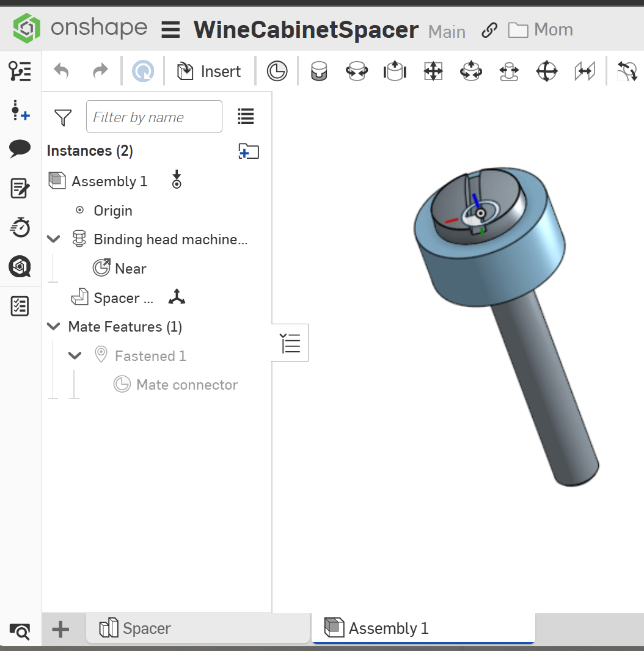The image size is (644, 651).
Task: Select the Cylindrical mate tool
Action: point(471,71)
